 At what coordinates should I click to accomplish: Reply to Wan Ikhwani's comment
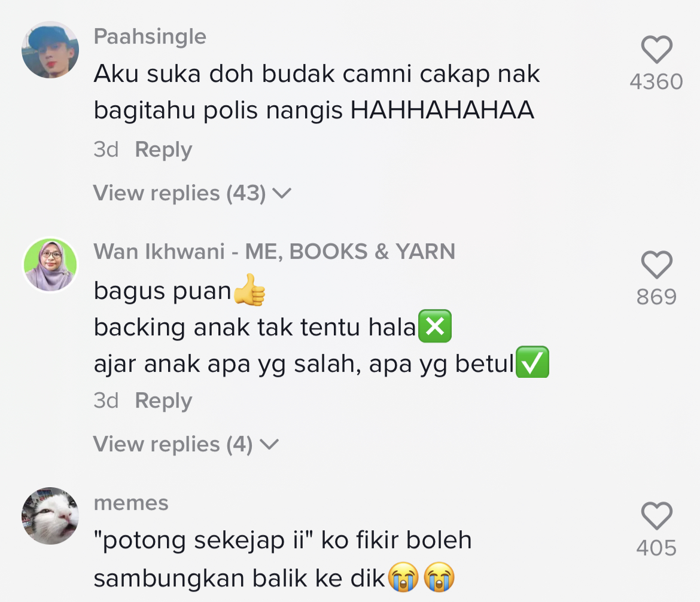(163, 401)
